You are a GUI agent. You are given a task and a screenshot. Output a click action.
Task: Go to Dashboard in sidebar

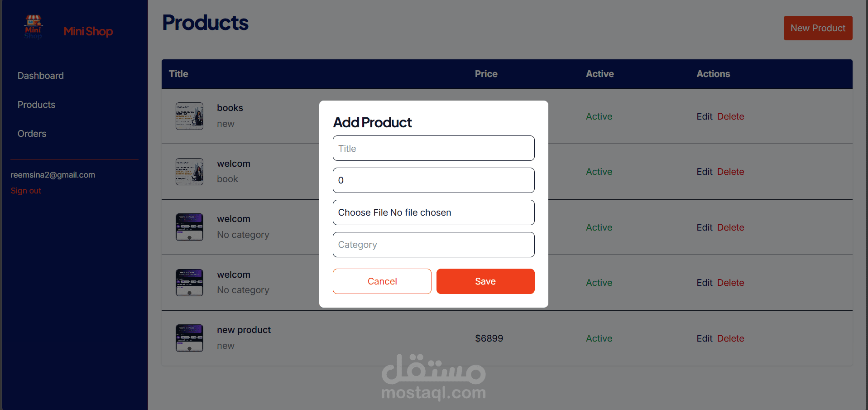tap(41, 76)
